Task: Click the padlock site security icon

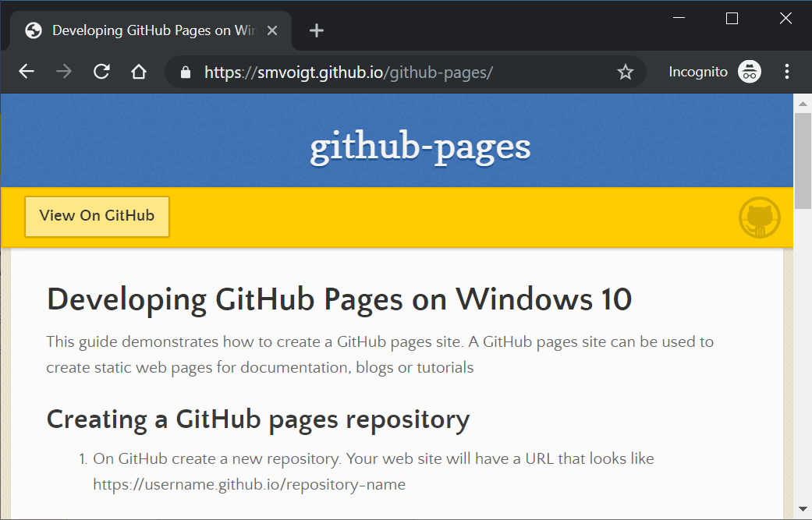Action: click(184, 71)
